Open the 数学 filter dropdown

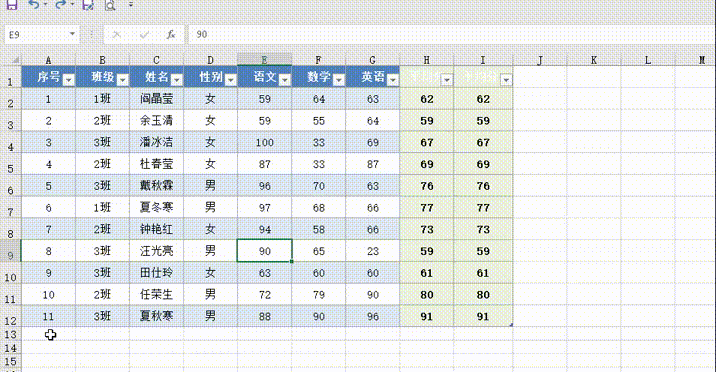338,80
